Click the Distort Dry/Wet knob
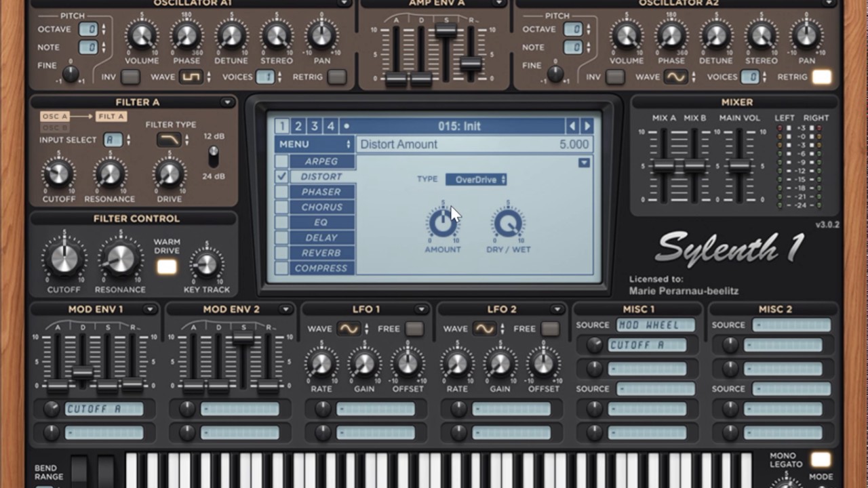This screenshot has height=488, width=868. click(508, 223)
